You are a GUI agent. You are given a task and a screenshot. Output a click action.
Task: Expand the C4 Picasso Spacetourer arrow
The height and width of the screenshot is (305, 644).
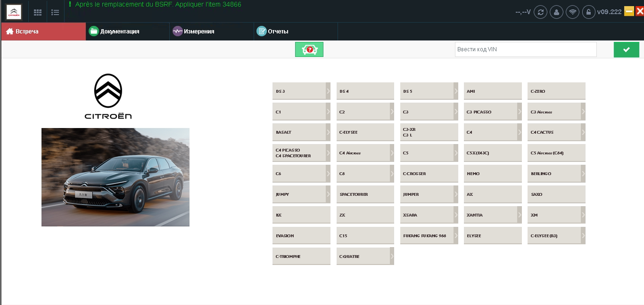coord(328,153)
